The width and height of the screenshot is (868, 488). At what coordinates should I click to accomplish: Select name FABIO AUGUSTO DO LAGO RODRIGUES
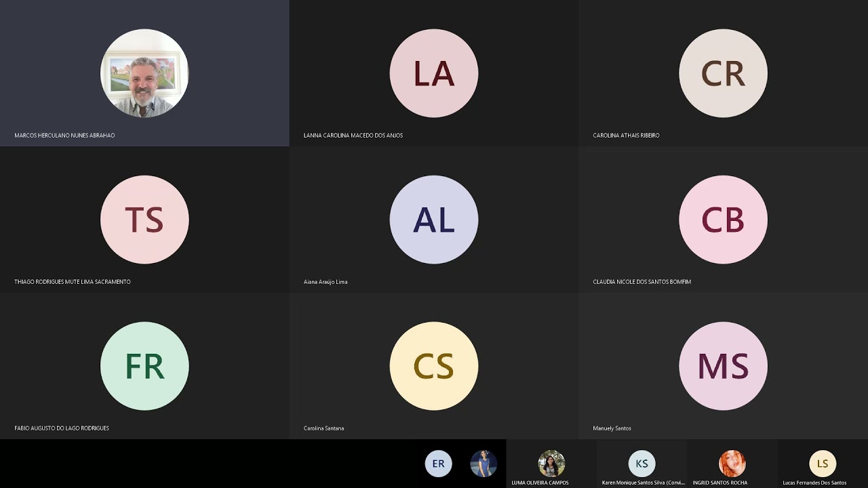tap(62, 428)
